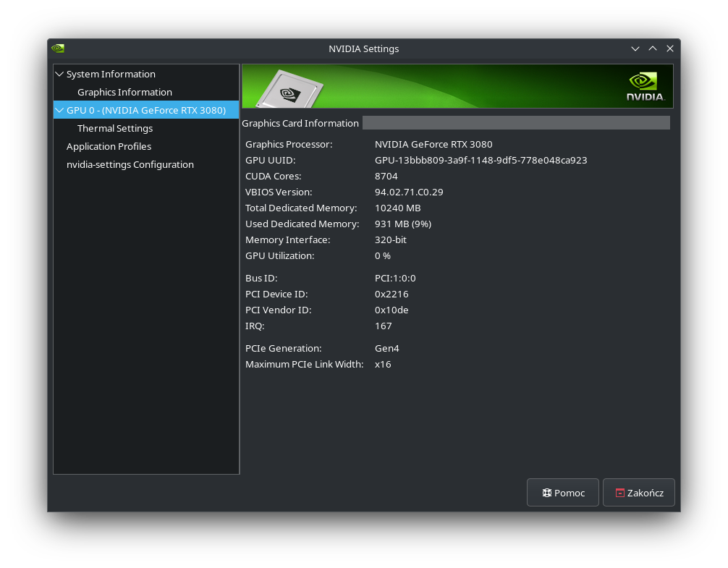Collapse the GPU 0 tree node
This screenshot has width=728, height=568.
59,110
